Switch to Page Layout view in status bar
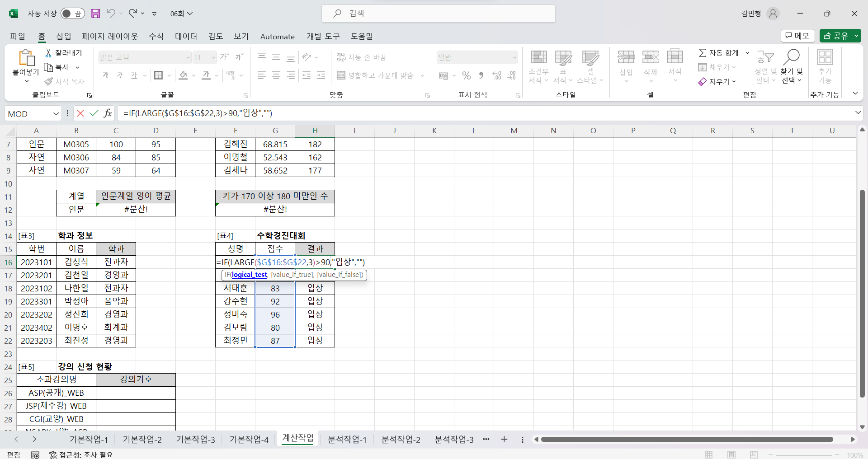 731,454
